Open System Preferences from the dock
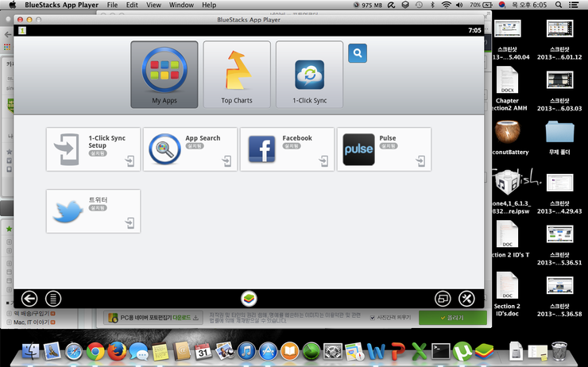This screenshot has width=588, height=367. click(333, 352)
